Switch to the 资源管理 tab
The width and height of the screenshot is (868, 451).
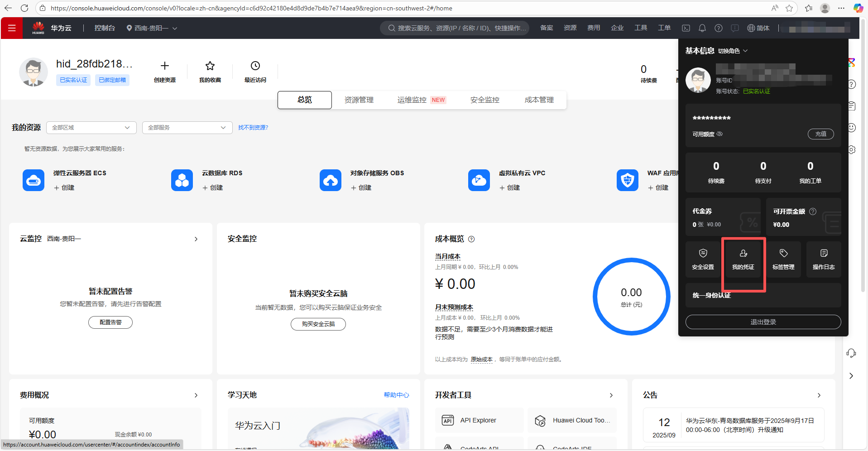click(x=359, y=100)
